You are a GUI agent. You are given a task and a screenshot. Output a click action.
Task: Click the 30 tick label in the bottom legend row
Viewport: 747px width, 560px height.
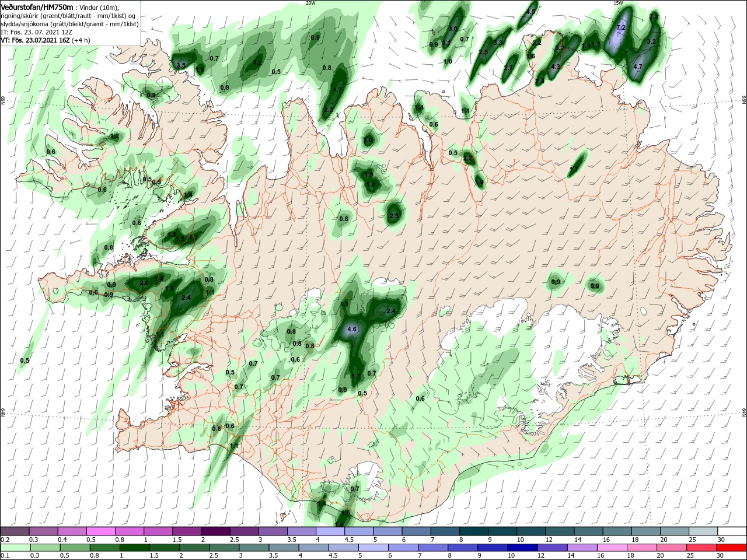[720, 555]
